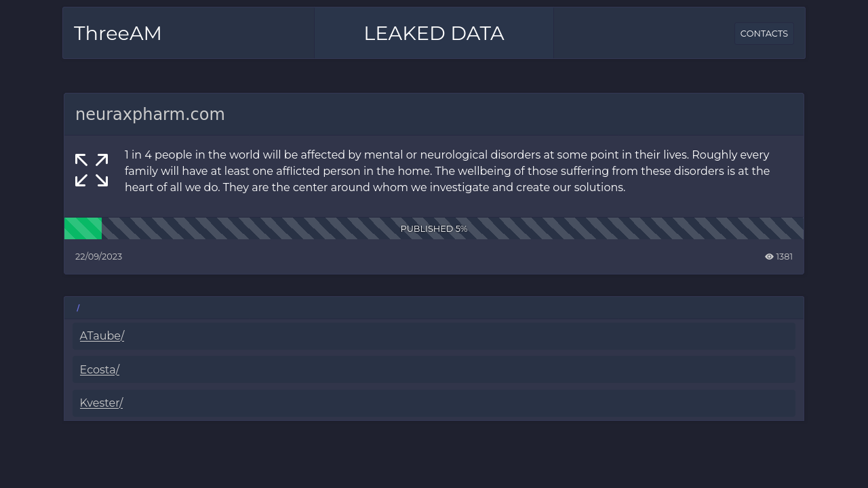Click the PUBLISHED 5% progress label
The height and width of the screenshot is (488, 868).
[x=434, y=228]
